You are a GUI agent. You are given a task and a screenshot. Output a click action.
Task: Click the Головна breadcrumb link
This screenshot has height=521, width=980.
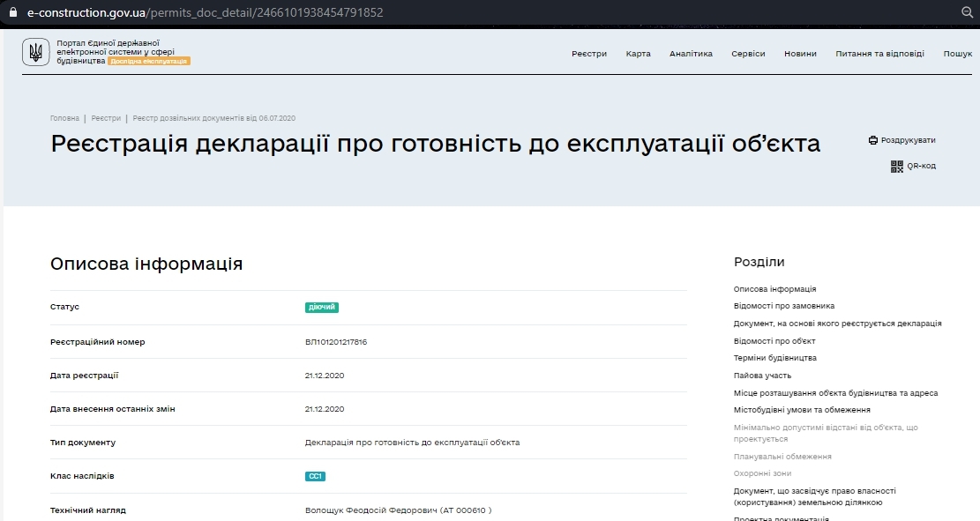[x=64, y=118]
